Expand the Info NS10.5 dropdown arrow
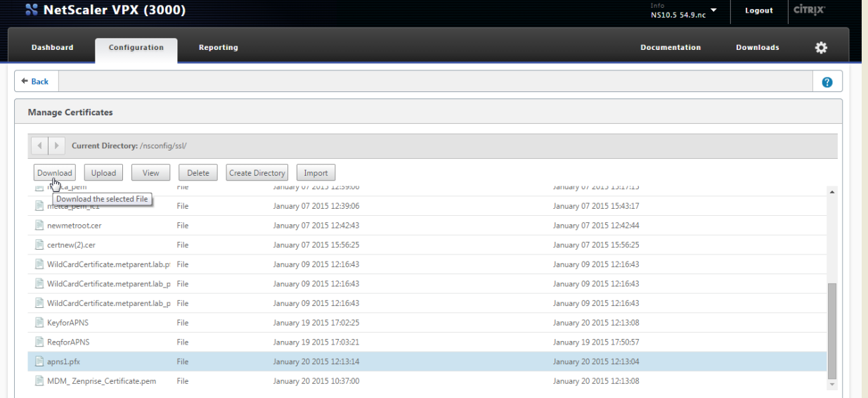The image size is (868, 398). 714,11
